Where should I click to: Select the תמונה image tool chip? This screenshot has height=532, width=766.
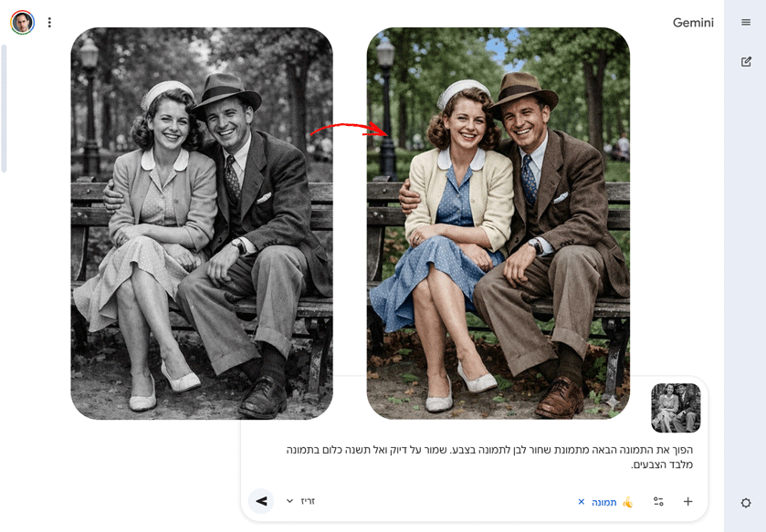pyautogui.click(x=606, y=502)
